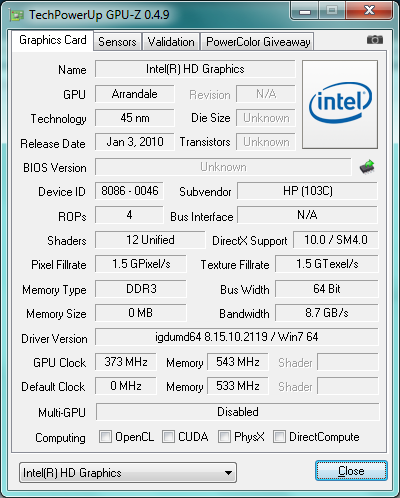
Task: Click the Intel logo image
Action: click(x=340, y=104)
